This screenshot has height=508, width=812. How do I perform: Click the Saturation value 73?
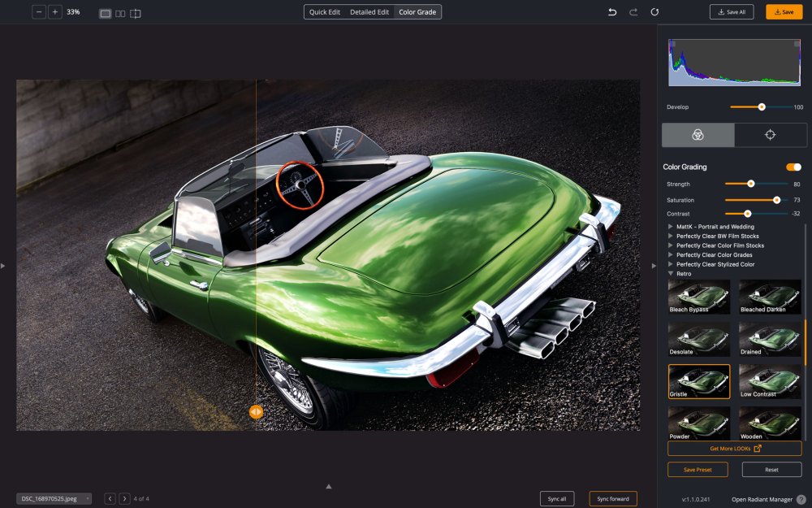[797, 200]
